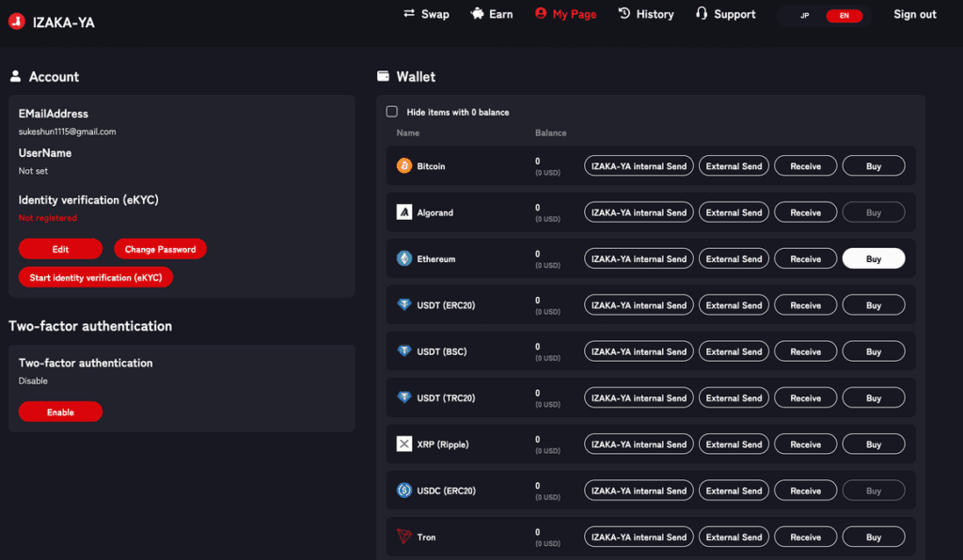Click the Earn piggy bank icon
Viewport: 963px width, 560px height.
click(x=477, y=13)
